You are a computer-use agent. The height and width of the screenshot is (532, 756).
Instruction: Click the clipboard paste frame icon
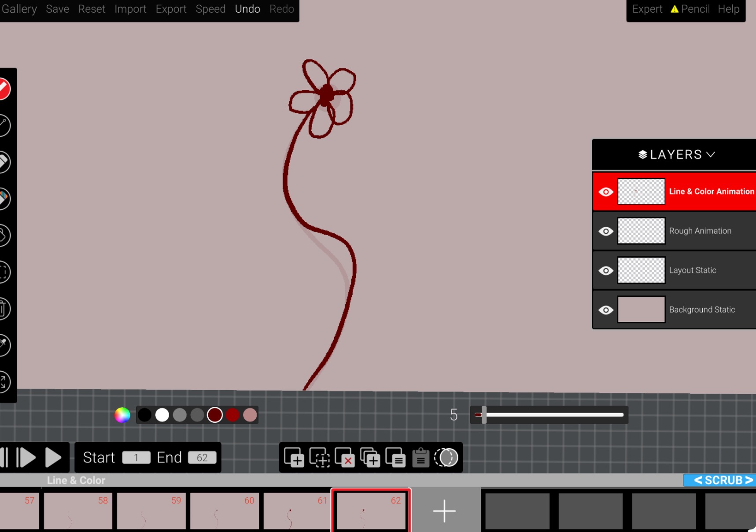[x=420, y=458]
